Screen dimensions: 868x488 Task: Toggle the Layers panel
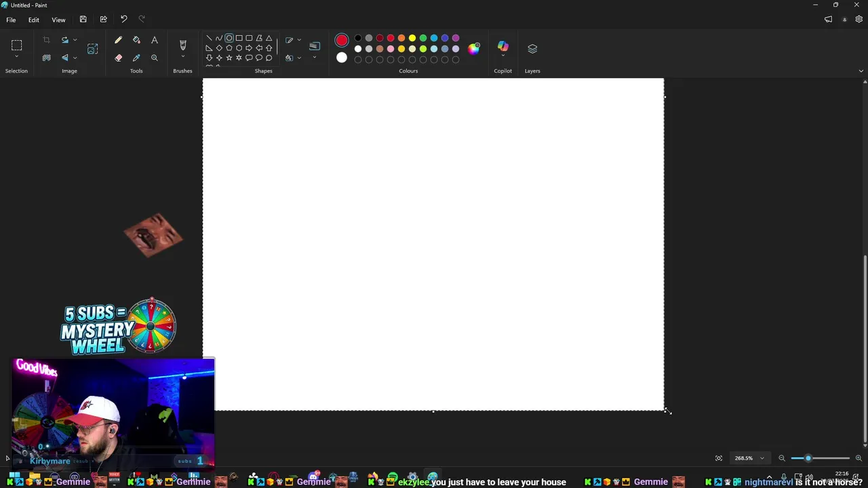[532, 49]
